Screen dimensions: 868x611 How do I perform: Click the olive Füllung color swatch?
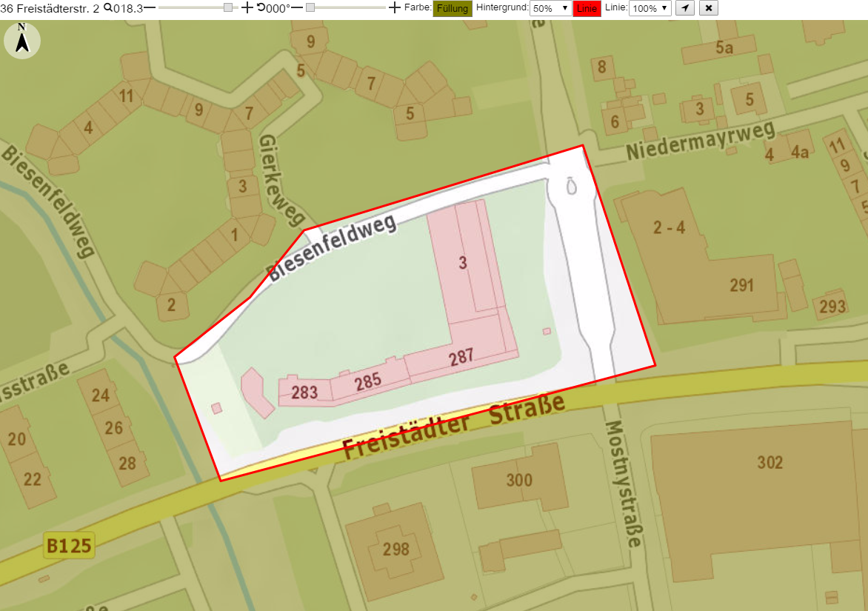(x=453, y=8)
